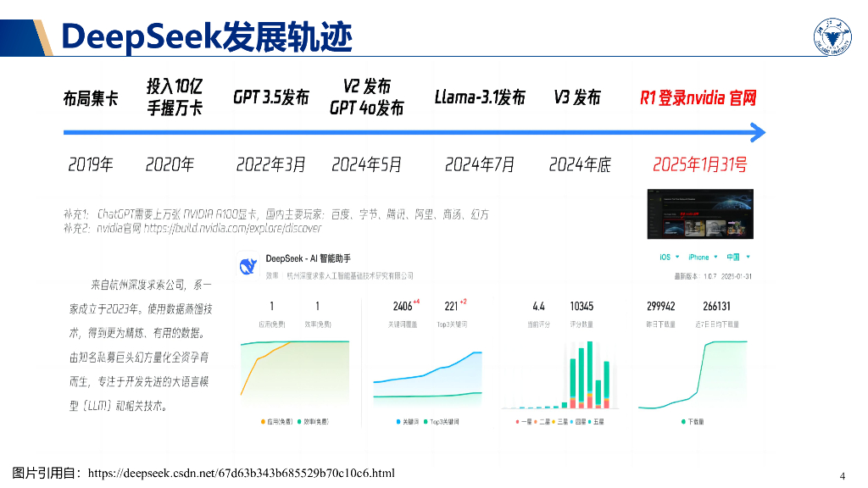Select the V2 发布 GPT 4o发布 label
868x488 pixels.
pyautogui.click(x=366, y=97)
